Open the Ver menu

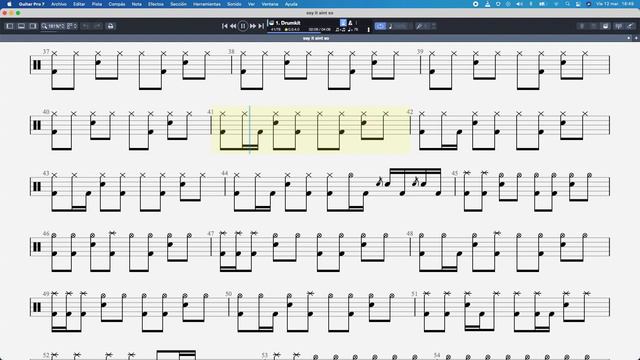pyautogui.click(x=251, y=4)
